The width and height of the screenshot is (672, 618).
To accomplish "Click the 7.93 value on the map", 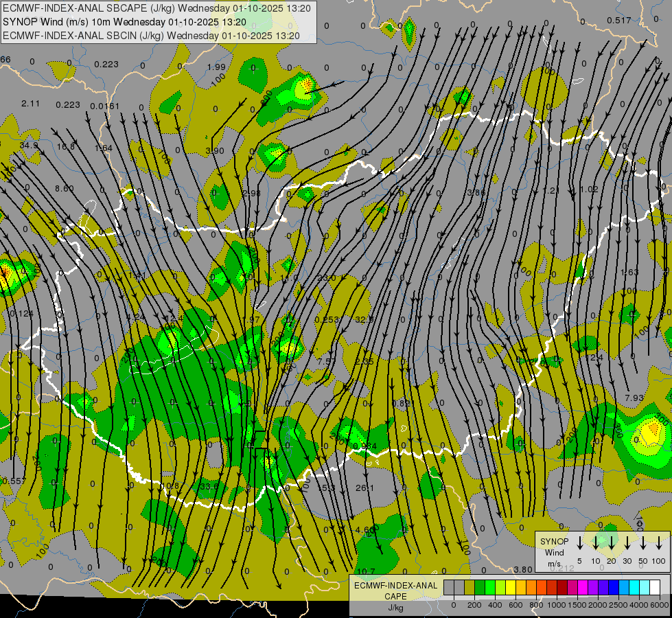I will click(634, 398).
